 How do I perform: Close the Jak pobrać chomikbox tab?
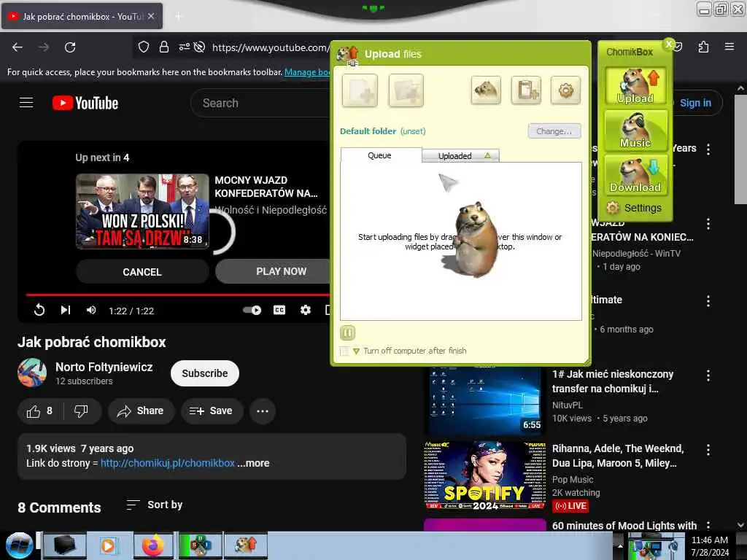click(x=151, y=16)
